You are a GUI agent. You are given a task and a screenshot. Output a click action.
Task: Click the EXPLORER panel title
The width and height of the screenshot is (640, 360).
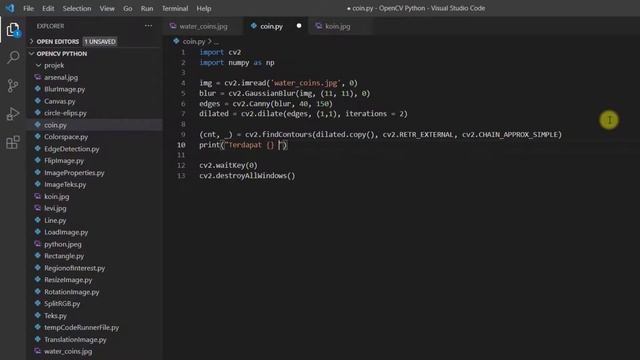[50, 26]
